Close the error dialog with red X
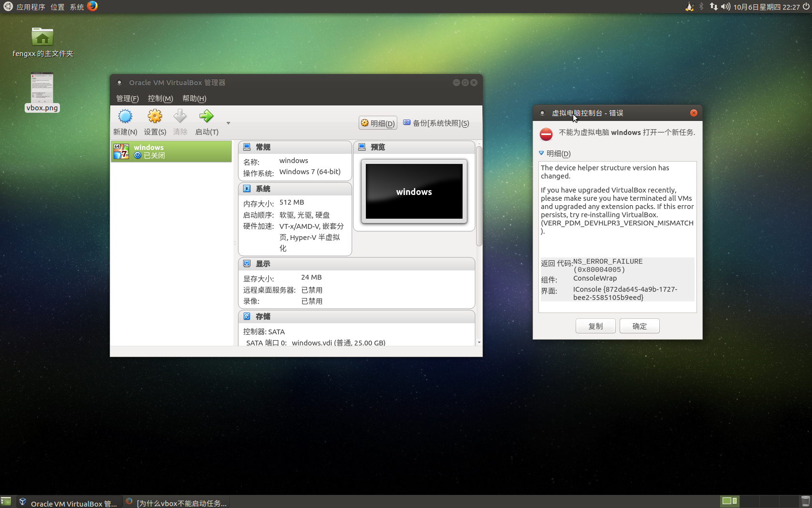This screenshot has width=812, height=508. (694, 113)
